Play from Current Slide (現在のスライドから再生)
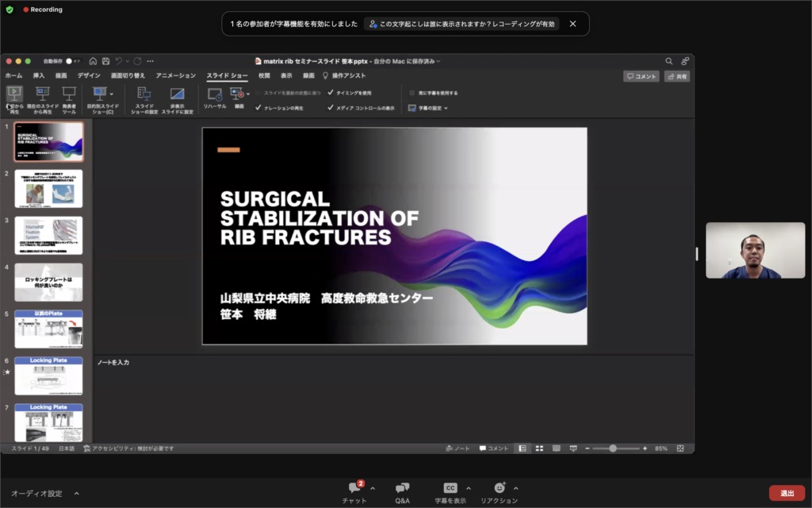812x508 pixels. (43, 94)
